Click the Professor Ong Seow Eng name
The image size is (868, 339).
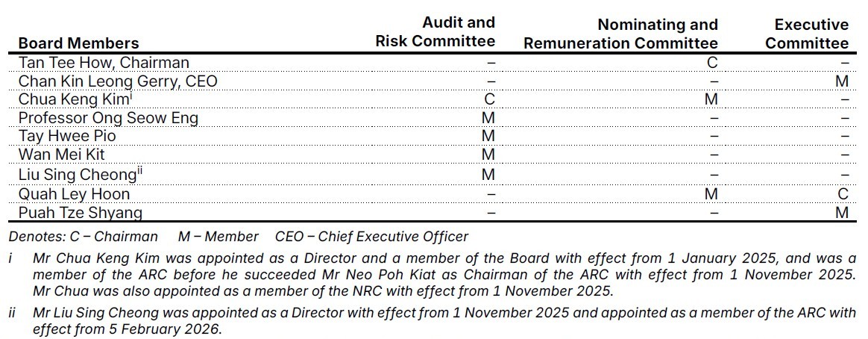point(108,118)
